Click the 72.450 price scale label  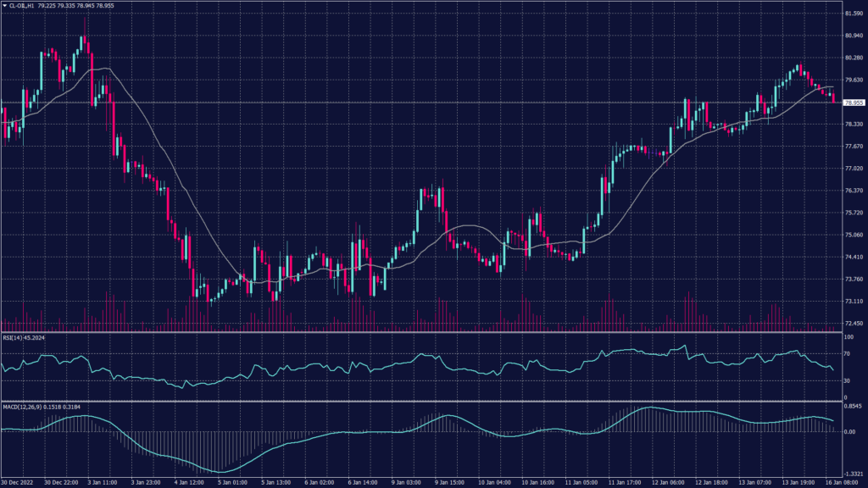pos(853,323)
